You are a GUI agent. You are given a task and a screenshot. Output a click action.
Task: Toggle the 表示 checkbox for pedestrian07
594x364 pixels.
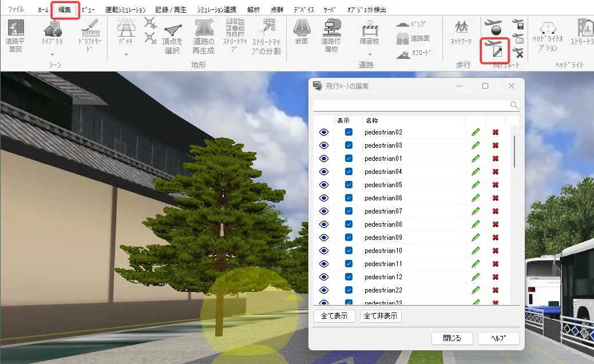(x=349, y=211)
